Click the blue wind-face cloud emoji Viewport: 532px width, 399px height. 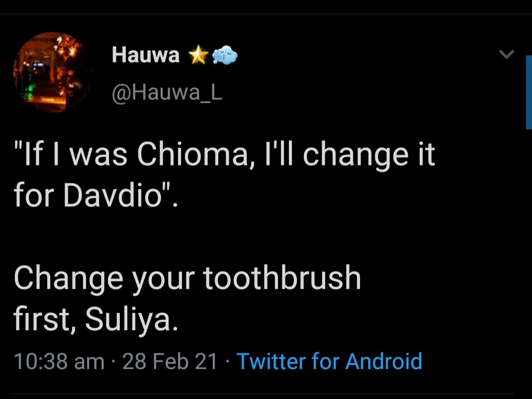point(225,56)
